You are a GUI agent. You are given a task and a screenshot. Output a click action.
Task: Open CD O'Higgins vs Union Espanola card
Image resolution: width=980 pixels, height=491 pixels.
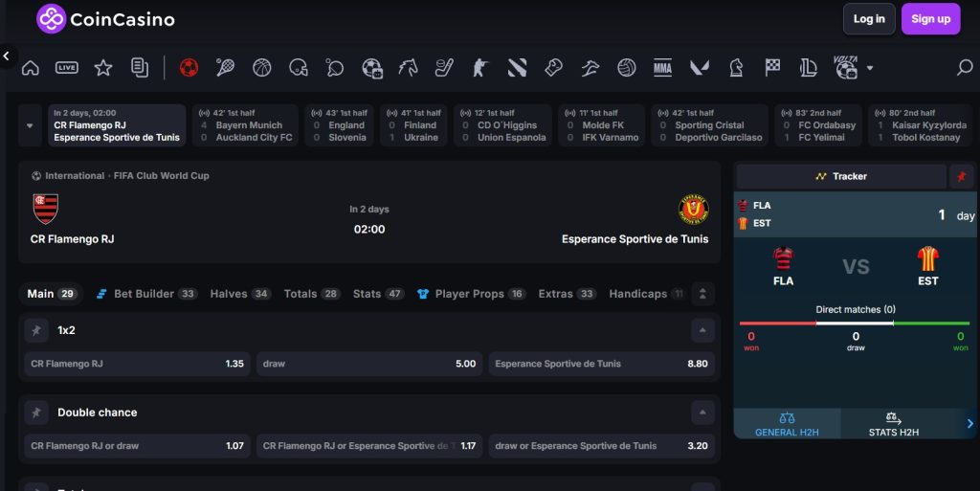[x=503, y=125]
